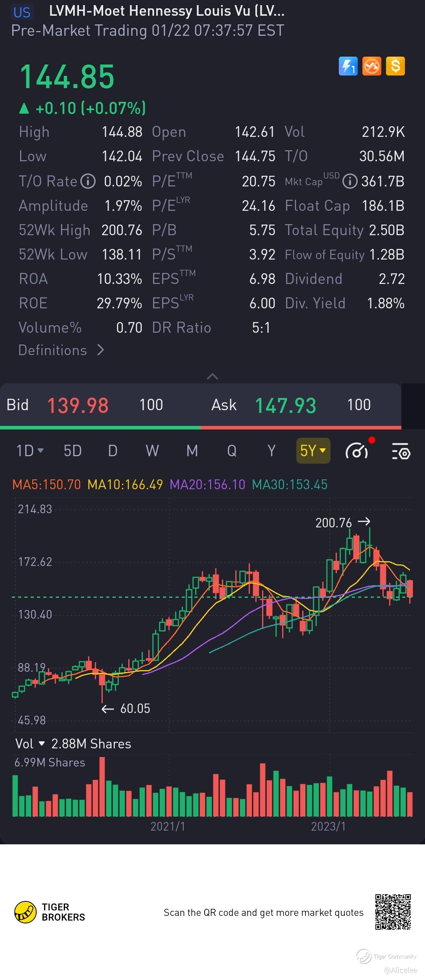Tap the current price 144.85
This screenshot has width=425, height=980.
click(x=67, y=77)
